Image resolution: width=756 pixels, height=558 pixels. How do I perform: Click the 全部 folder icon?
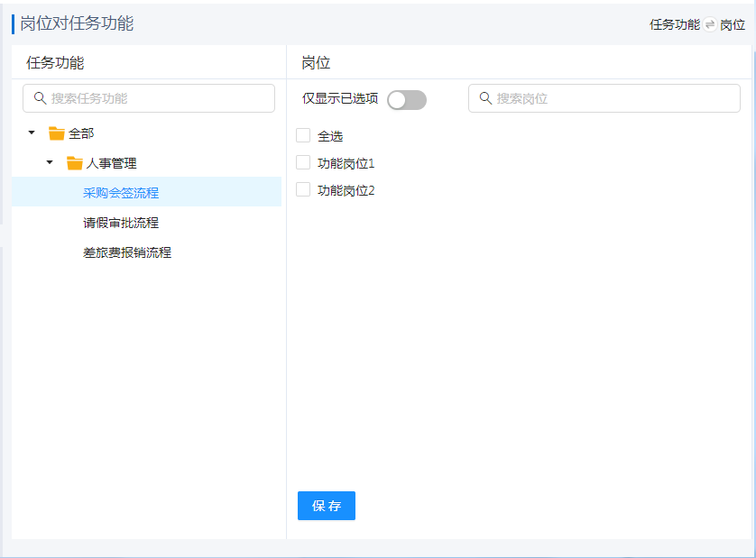click(x=57, y=133)
